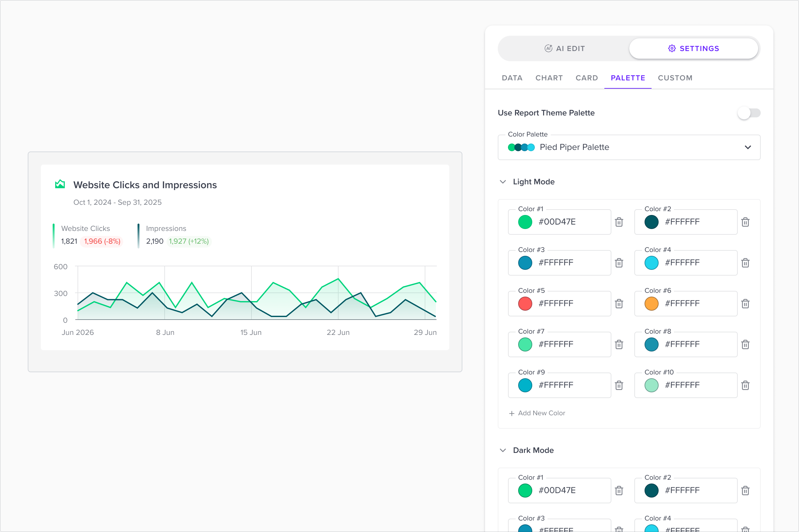Open Light Mode Color #2 dark teal swatch
This screenshot has height=532, width=799.
coord(651,222)
